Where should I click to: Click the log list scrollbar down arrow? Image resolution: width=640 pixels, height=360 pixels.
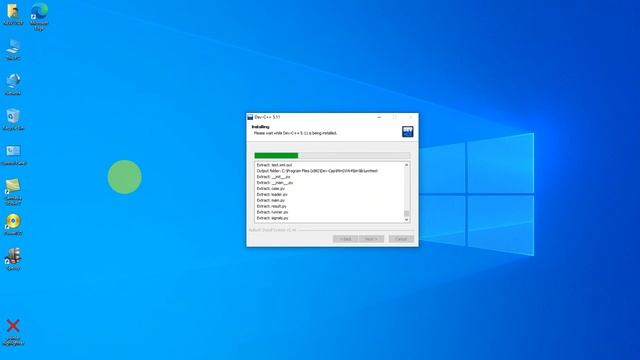coord(407,220)
